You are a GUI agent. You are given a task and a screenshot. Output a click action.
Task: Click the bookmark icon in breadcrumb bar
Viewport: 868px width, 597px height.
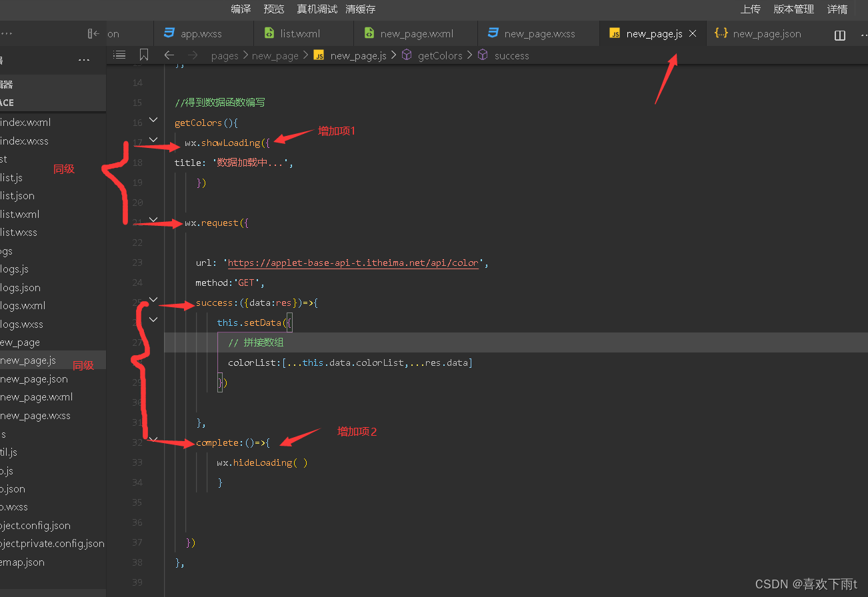[x=144, y=55]
